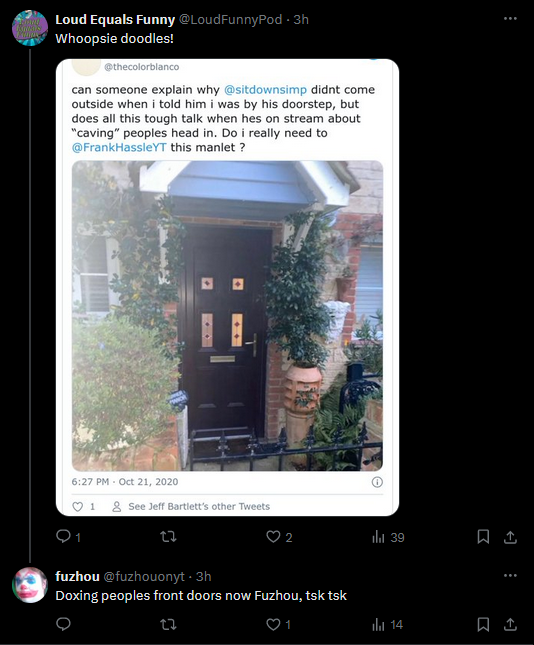Repost the Loud Equals Funny tweet

pos(168,537)
